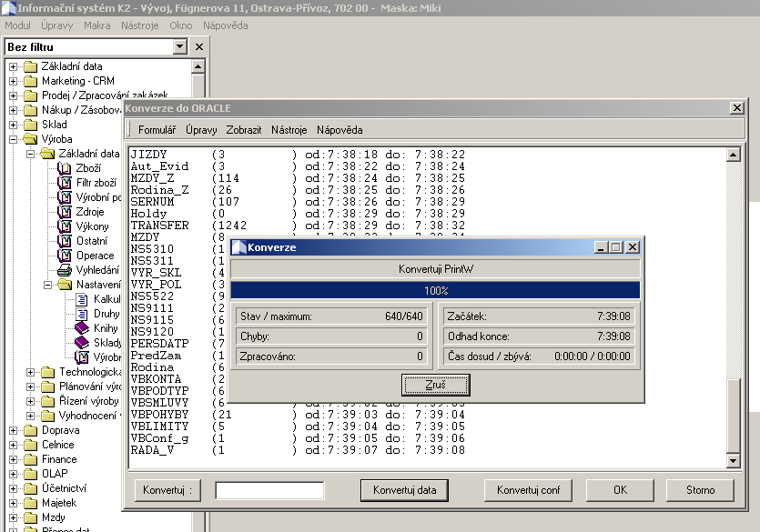Click the Celnice folder icon
760x532 pixels.
pos(31,445)
